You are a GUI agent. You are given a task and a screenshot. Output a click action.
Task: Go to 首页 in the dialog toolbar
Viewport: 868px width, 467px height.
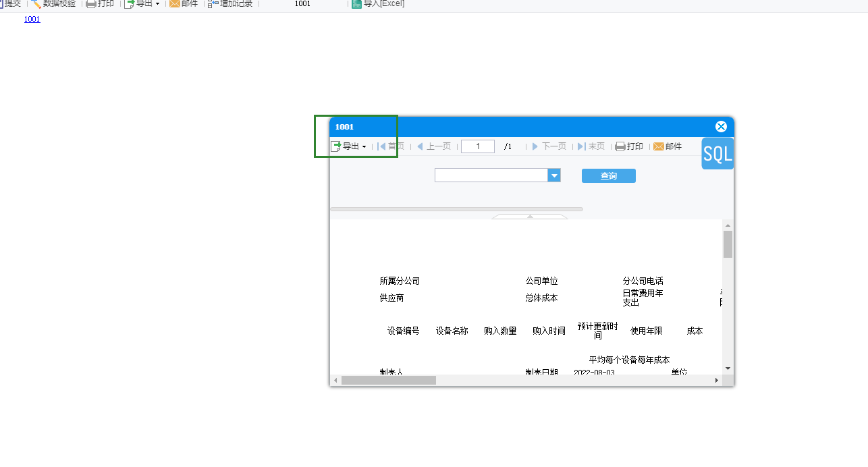point(391,146)
